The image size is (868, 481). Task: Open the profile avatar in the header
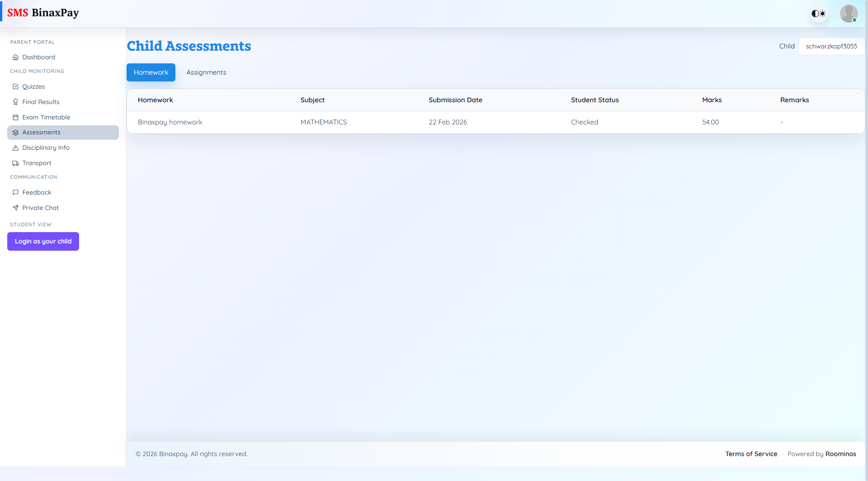(849, 13)
